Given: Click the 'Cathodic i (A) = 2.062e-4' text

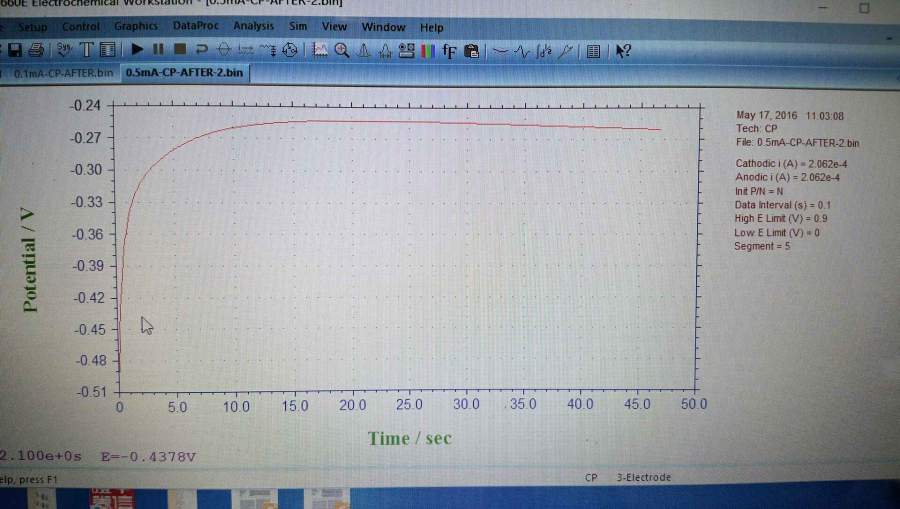Looking at the screenshot, I should (792, 164).
